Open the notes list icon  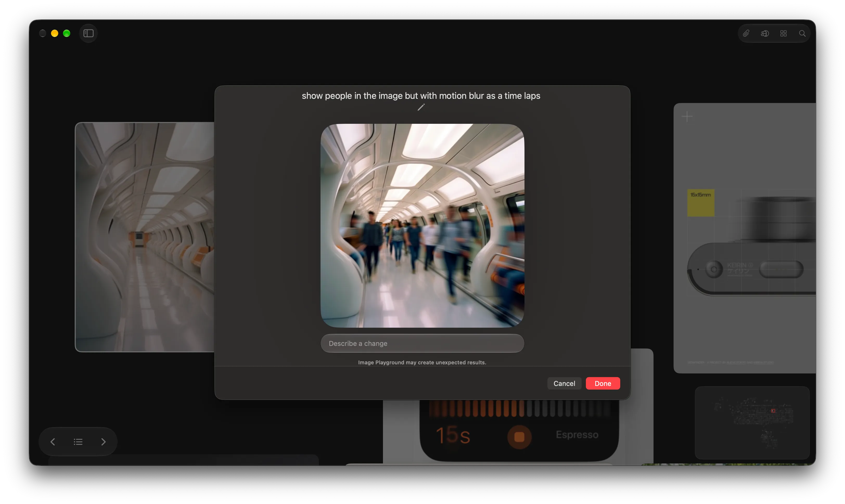78,442
